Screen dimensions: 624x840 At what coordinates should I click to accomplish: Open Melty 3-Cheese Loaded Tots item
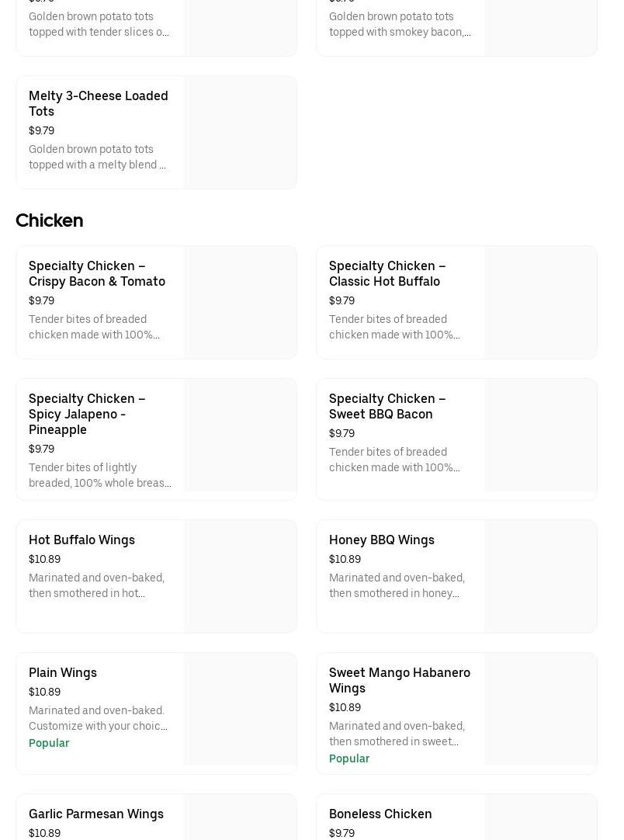click(99, 103)
